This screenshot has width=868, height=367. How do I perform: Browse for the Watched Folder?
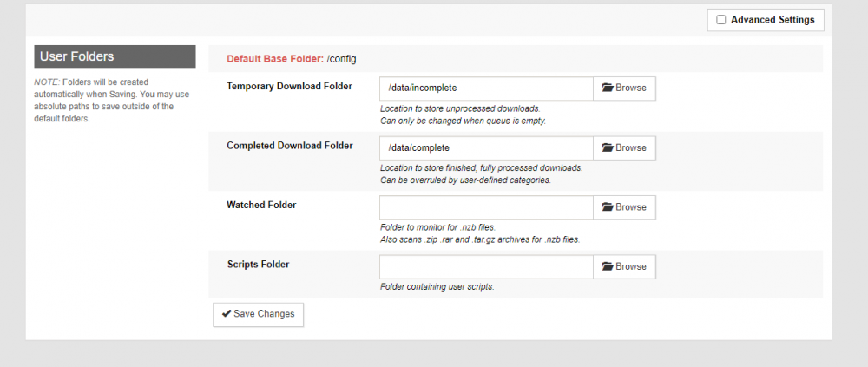[x=624, y=207]
